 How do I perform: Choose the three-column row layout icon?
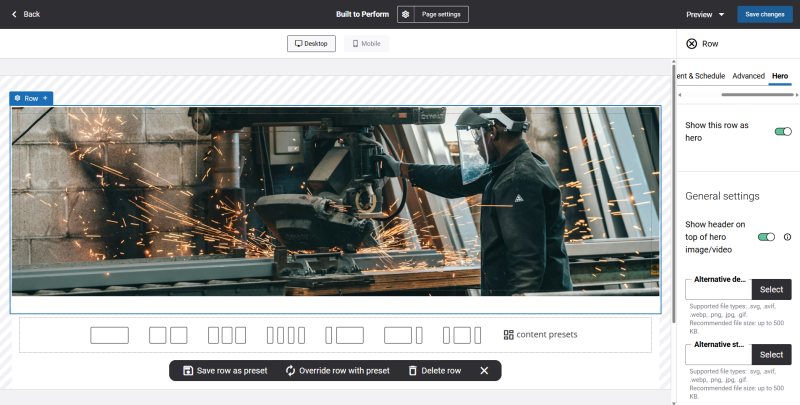[227, 335]
